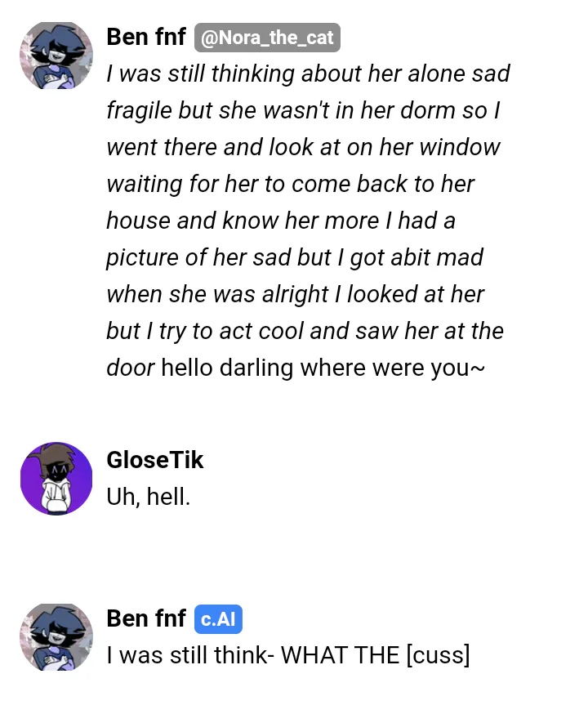
Task: Click the word "[cuss]" in the AI reply
Action: 439,655
